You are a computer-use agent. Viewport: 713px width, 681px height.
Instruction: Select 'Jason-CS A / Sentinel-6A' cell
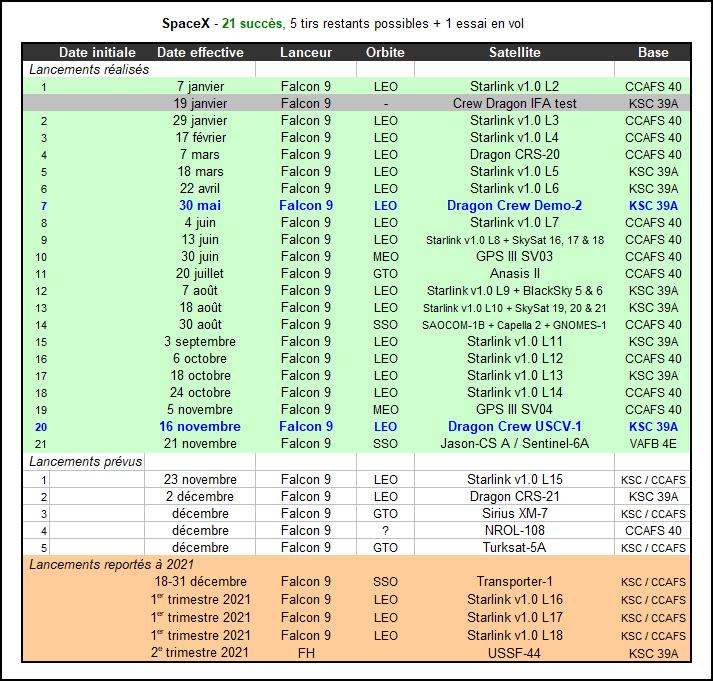click(x=514, y=443)
